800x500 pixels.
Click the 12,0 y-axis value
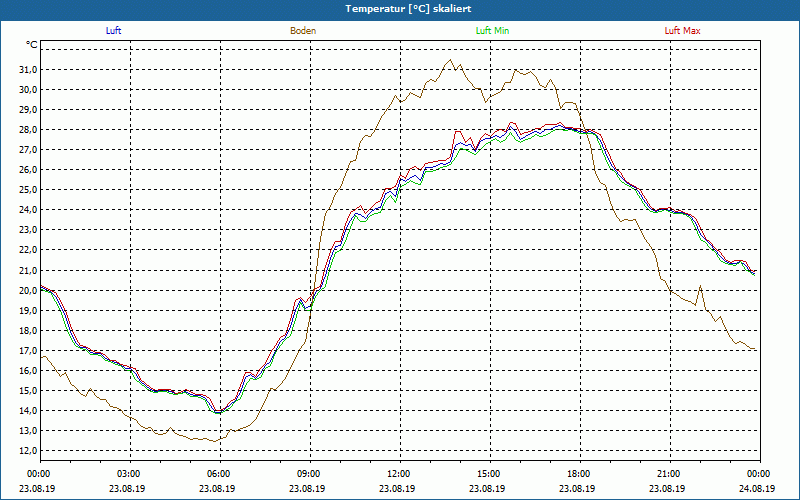point(29,451)
